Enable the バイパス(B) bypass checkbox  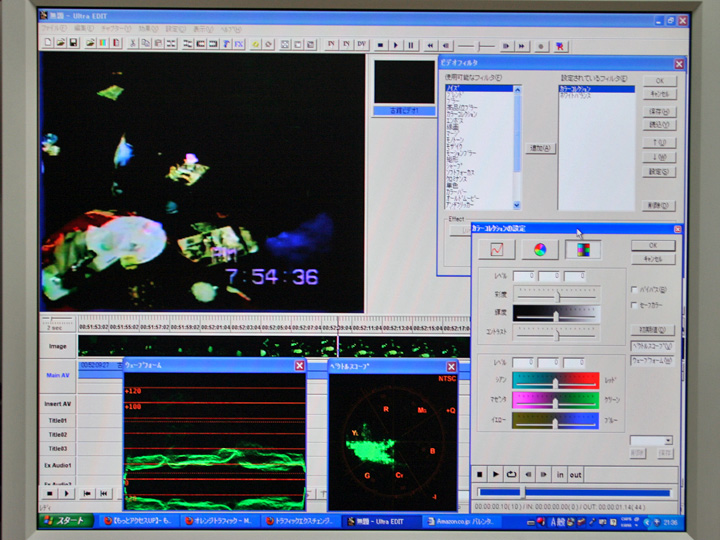tap(634, 289)
